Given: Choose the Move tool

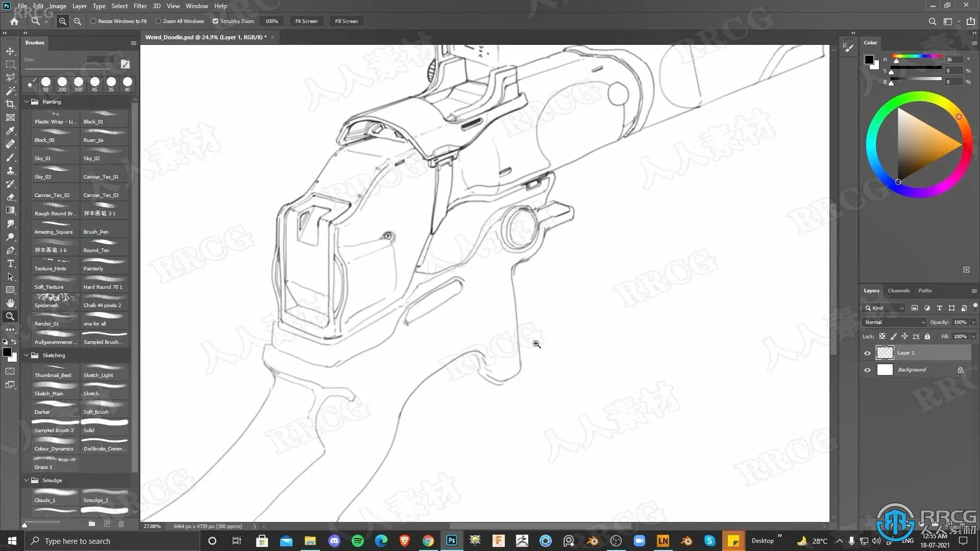Looking at the screenshot, I should pyautogui.click(x=10, y=51).
